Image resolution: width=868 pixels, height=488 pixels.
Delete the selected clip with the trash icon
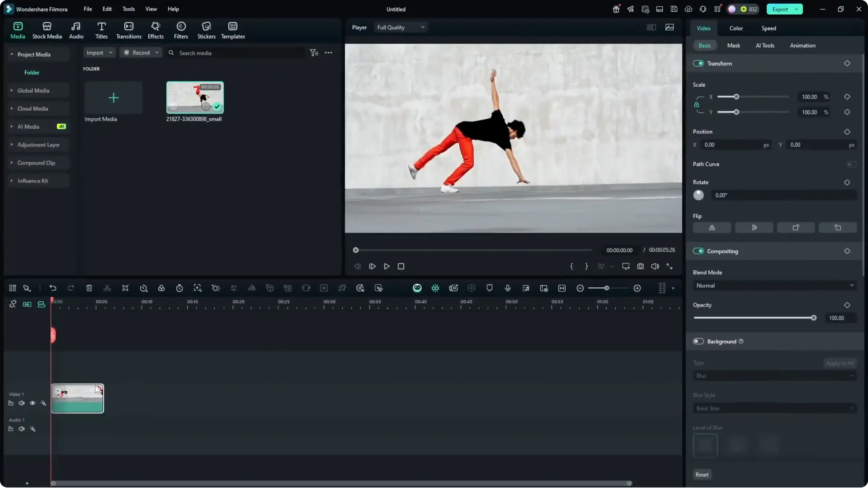89,288
